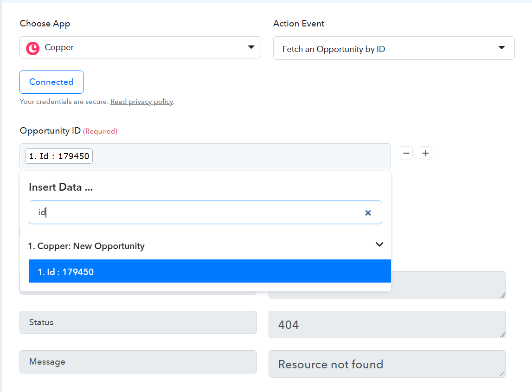Click the 'Insert Data ...' heading
Viewport: 532px width, 392px height.
(61, 187)
